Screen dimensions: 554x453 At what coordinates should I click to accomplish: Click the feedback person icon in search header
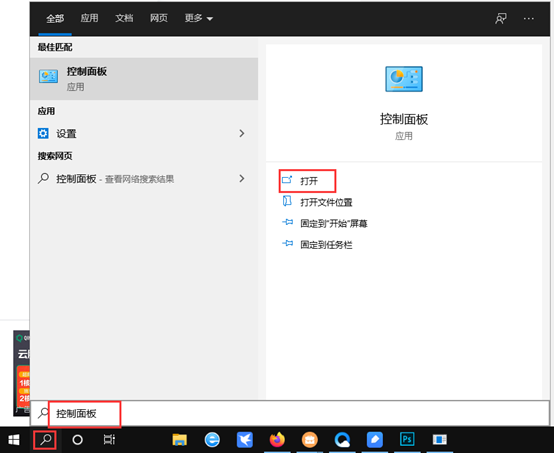(501, 18)
